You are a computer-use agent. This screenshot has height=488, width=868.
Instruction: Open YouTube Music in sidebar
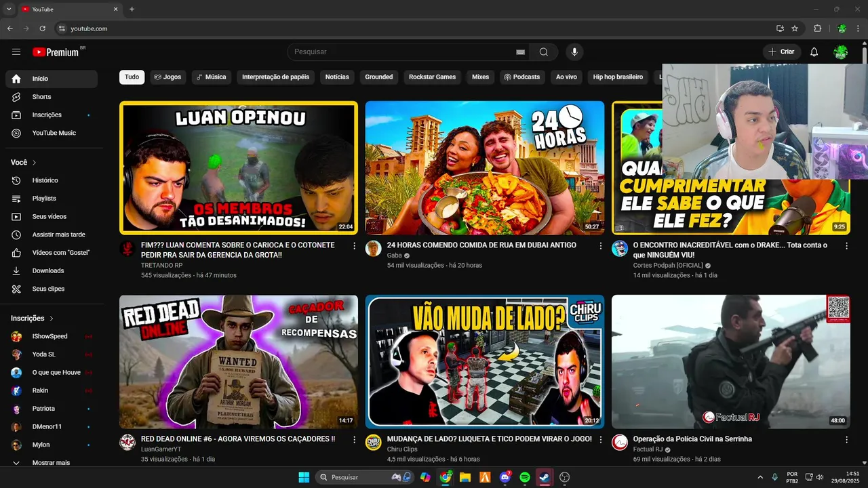pos(52,133)
